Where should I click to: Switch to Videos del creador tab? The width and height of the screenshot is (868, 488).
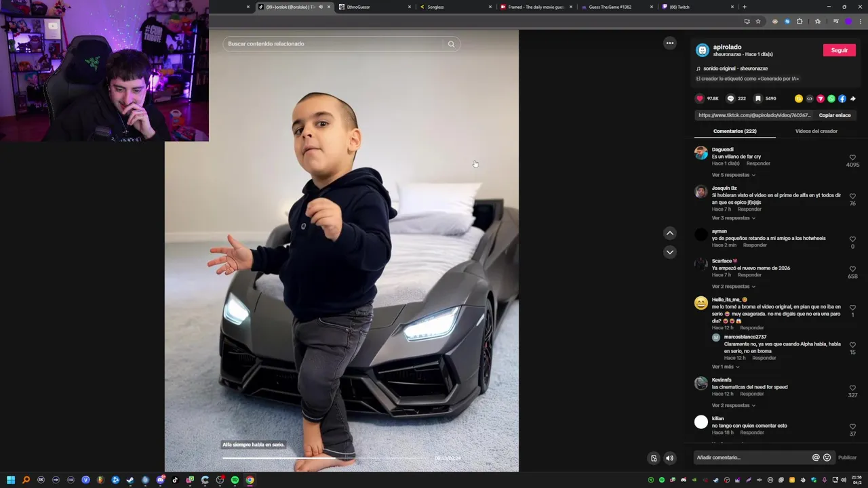[816, 131]
